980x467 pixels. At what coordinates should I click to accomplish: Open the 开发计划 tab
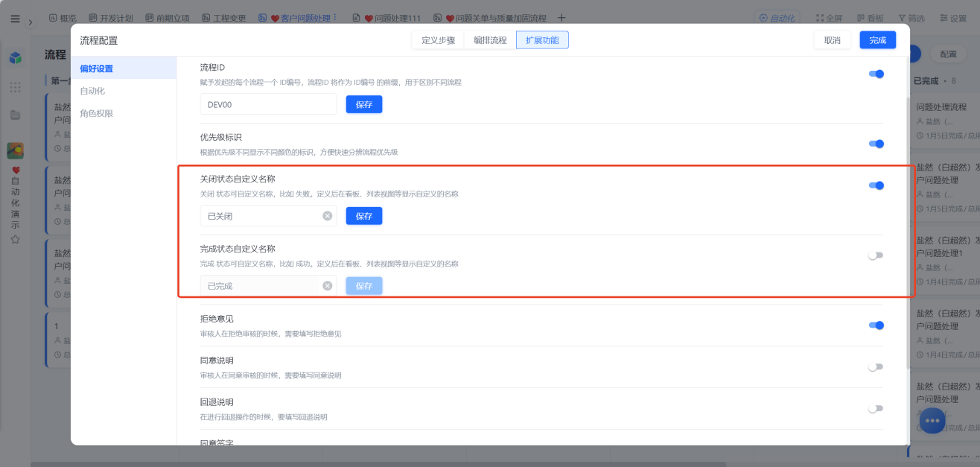coord(110,18)
